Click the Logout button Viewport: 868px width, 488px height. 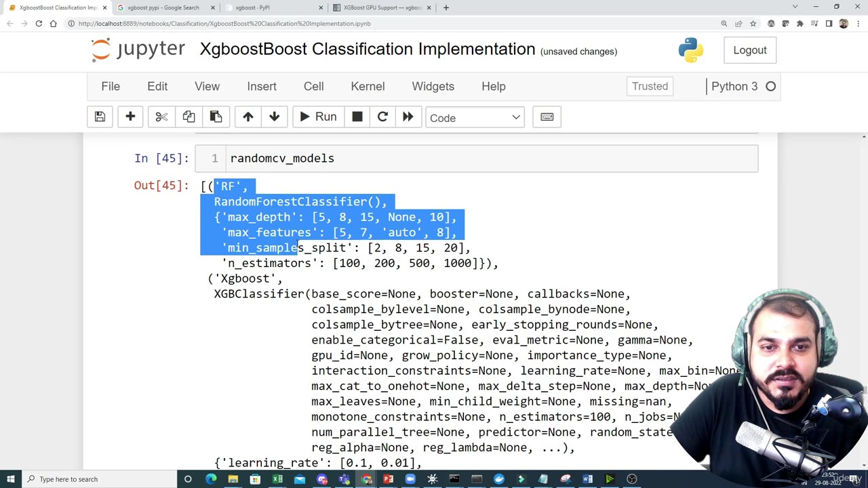[x=750, y=50]
